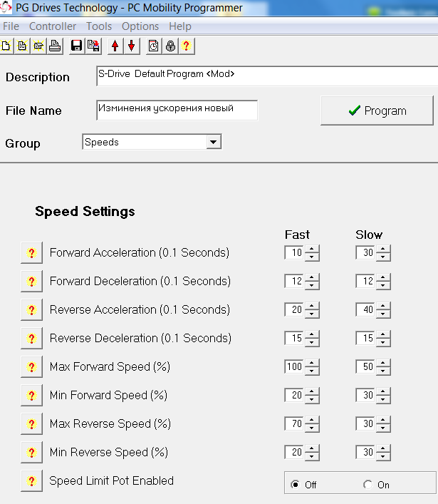Open the Group dropdown showing Speeds
Image resolution: width=438 pixels, height=504 pixels.
point(213,143)
